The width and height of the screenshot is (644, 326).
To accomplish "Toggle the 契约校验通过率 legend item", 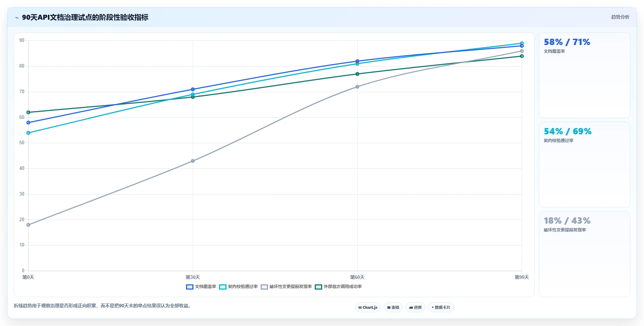I will [x=238, y=287].
